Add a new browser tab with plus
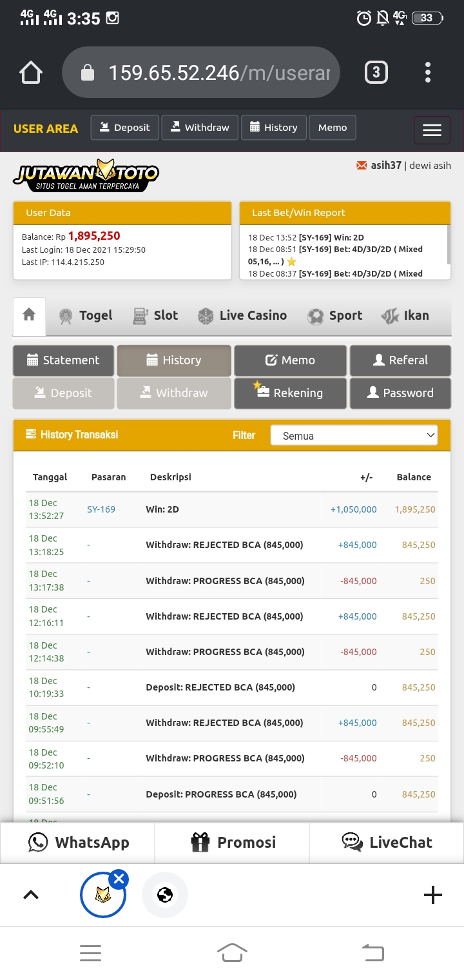This screenshot has width=464, height=980. [x=432, y=895]
